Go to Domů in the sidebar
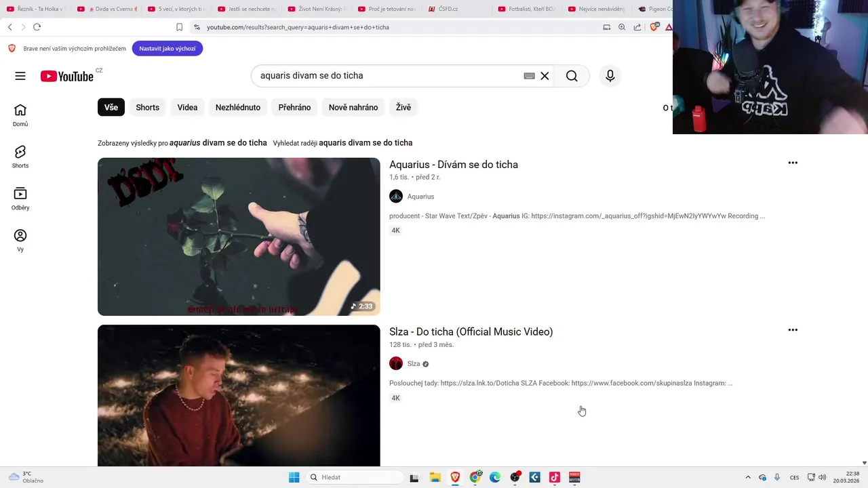The image size is (868, 488). click(20, 115)
